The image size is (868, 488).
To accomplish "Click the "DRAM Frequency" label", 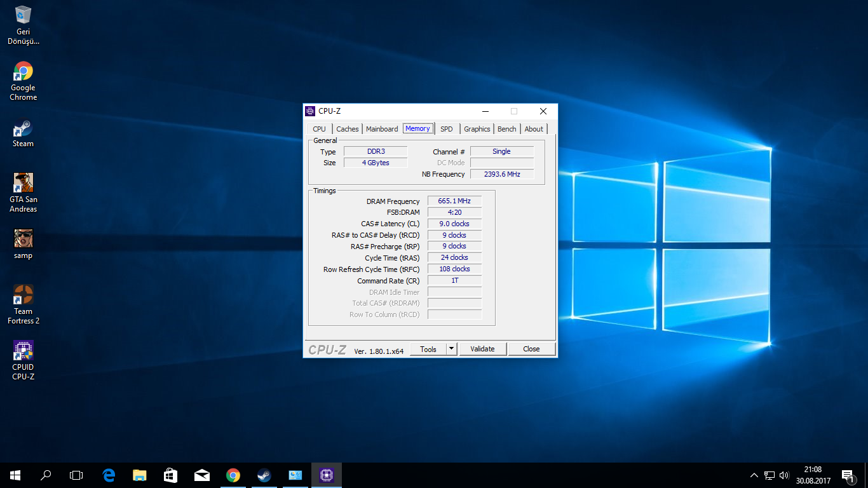I will point(393,201).
